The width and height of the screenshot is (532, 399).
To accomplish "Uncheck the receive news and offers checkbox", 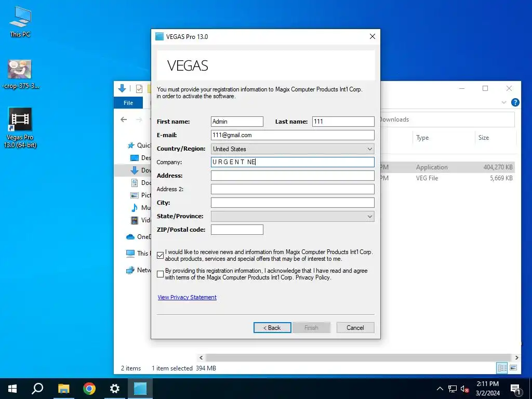I will 161,255.
